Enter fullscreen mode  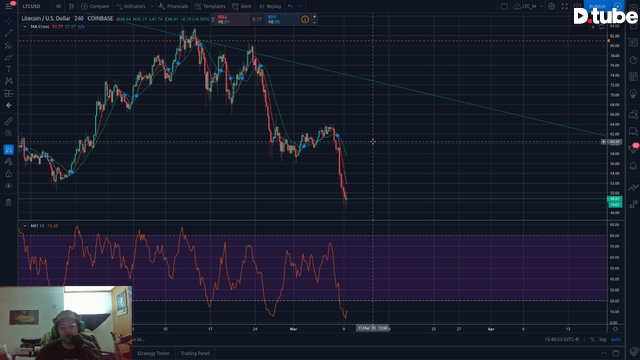coord(564,6)
